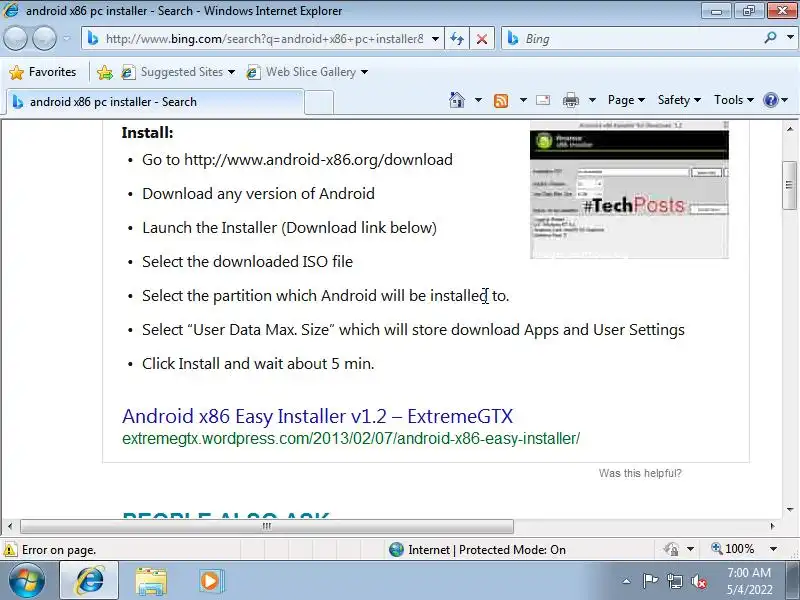This screenshot has width=800, height=600.
Task: Open Windows Explorer from taskbar
Action: (151, 581)
